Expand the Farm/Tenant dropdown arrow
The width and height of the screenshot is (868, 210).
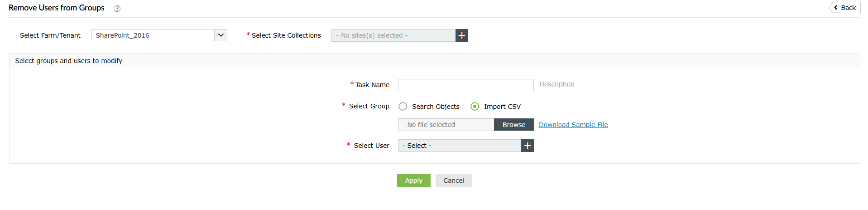[221, 35]
